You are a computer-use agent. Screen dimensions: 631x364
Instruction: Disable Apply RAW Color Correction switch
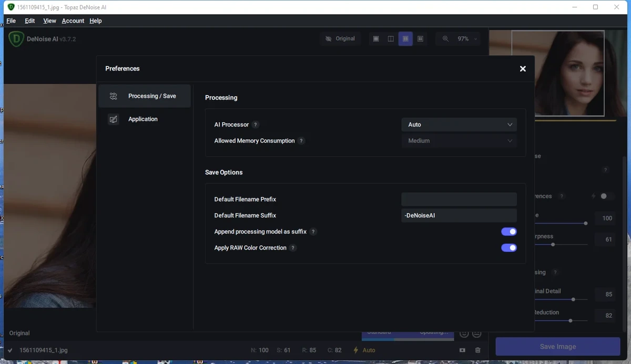pyautogui.click(x=508, y=248)
